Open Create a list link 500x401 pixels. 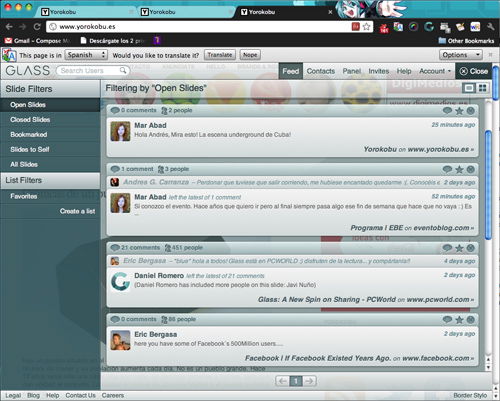77,211
